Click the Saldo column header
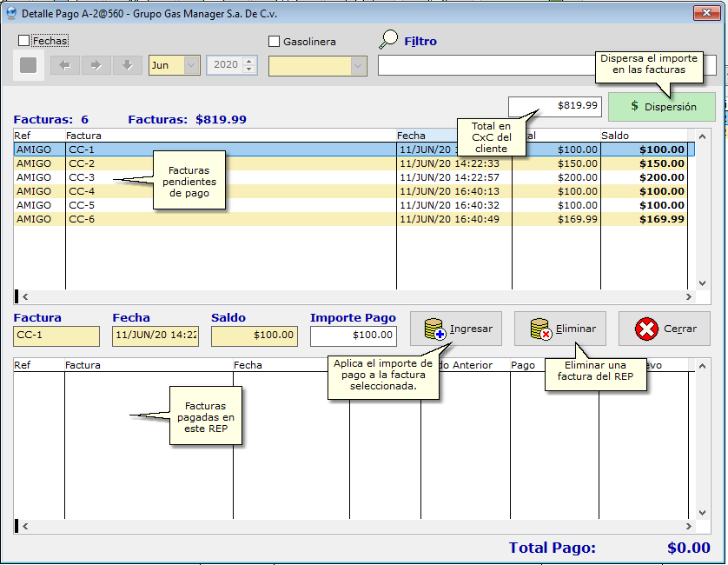Screen dimensions: 728x565 (643, 136)
